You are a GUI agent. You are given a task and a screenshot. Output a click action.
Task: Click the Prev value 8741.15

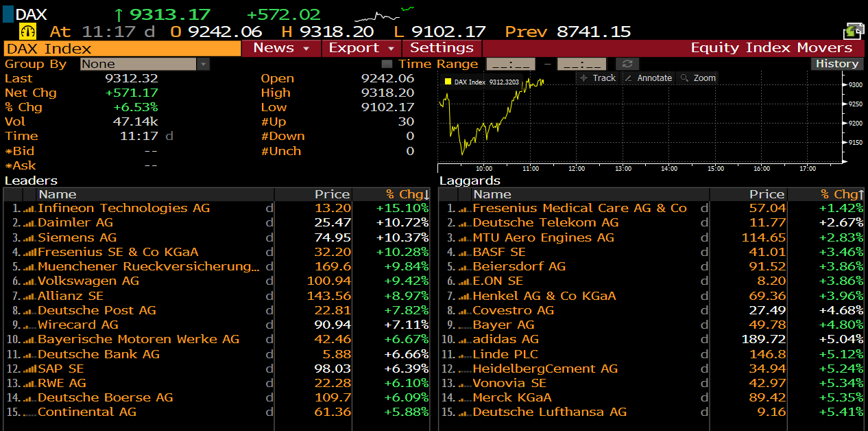pos(594,32)
